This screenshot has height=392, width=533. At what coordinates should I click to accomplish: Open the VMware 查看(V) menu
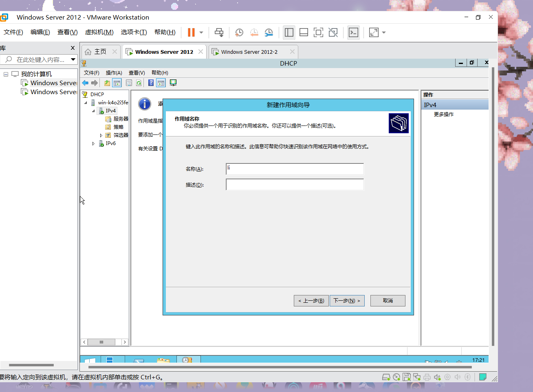[x=67, y=32]
